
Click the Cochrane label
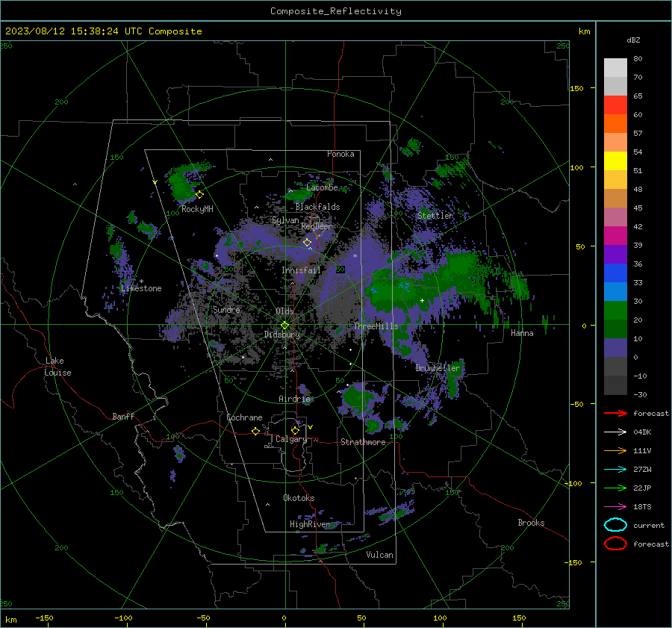point(244,417)
